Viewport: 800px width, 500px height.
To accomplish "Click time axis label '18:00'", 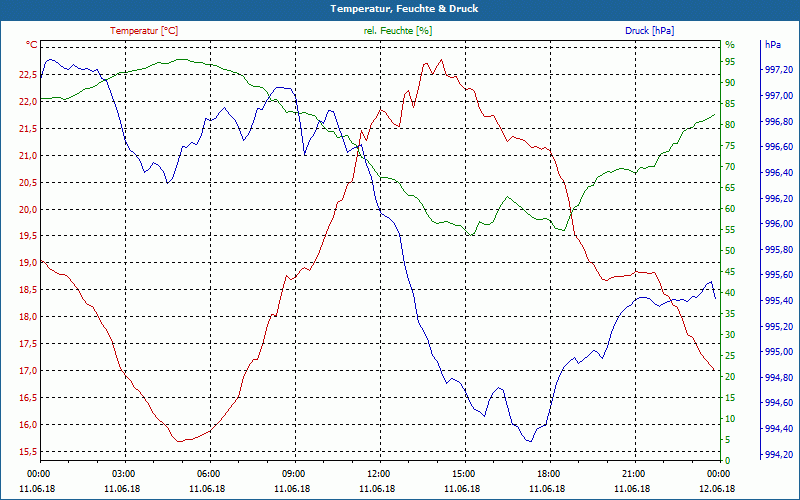I will [549, 473].
